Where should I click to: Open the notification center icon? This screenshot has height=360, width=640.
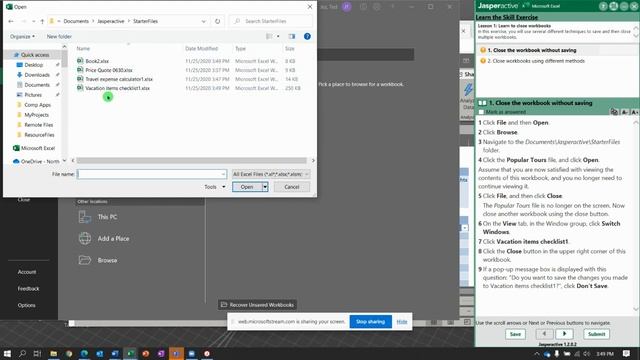click(x=627, y=353)
